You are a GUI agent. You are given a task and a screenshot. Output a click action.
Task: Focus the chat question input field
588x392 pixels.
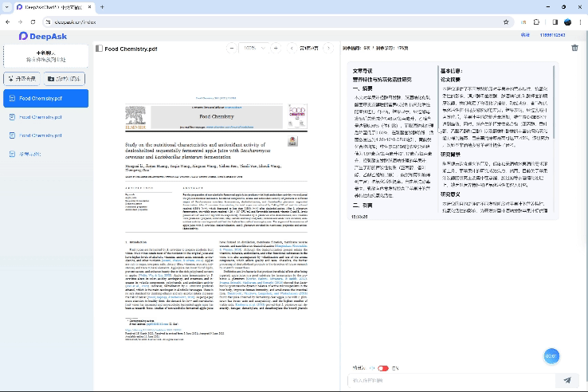coord(452,380)
